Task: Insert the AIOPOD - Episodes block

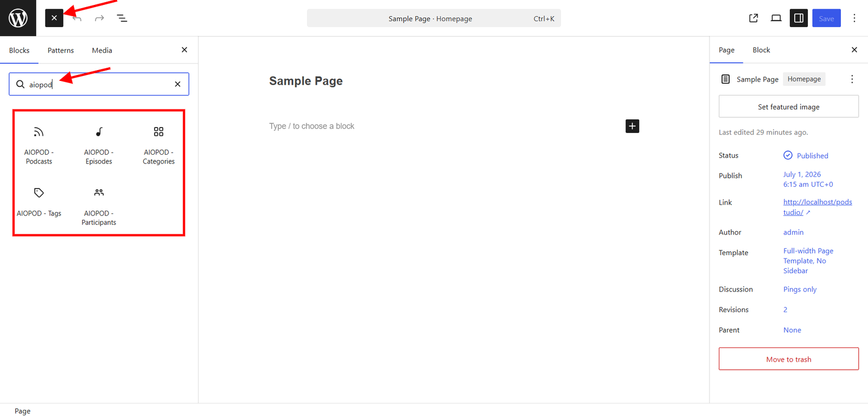Action: (x=99, y=144)
